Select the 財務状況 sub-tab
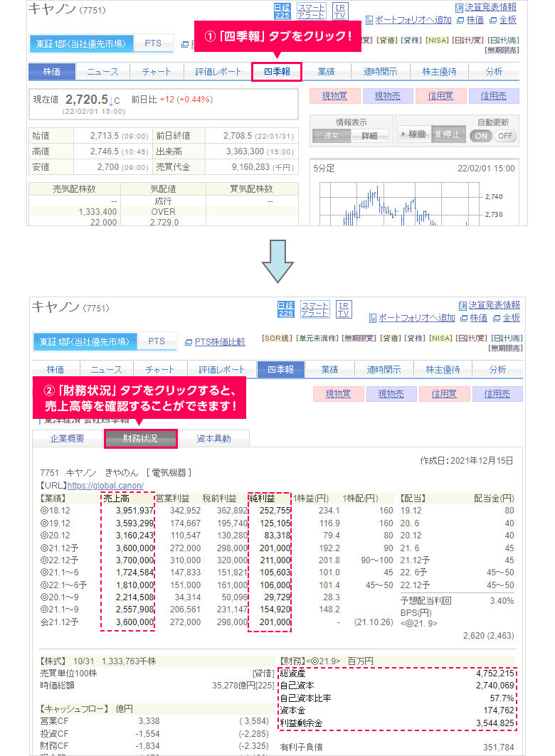This screenshot has width=555, height=756. click(x=140, y=439)
